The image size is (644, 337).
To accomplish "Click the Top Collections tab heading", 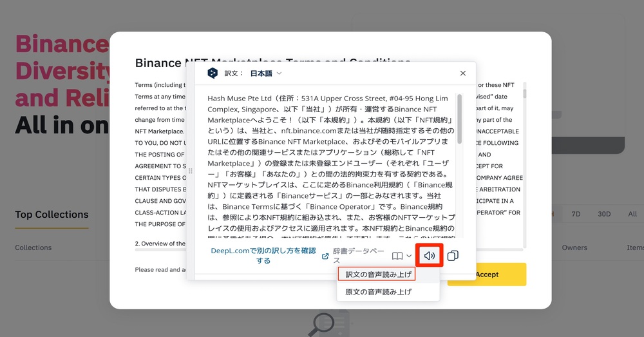I will (52, 215).
